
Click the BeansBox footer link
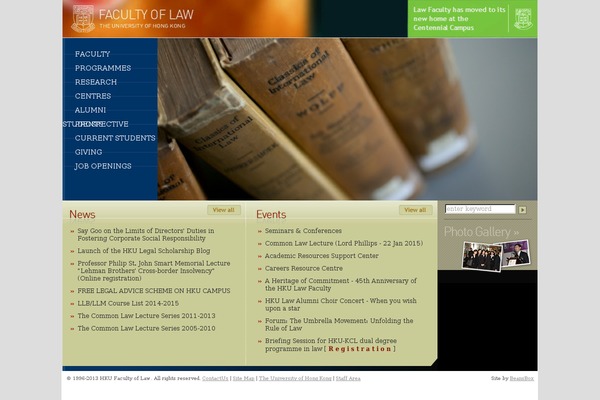(x=522, y=378)
